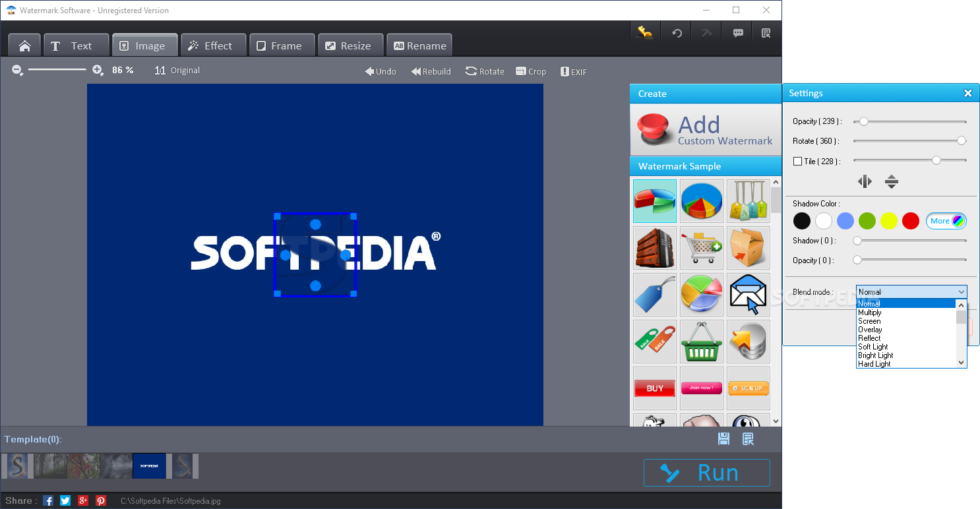The width and height of the screenshot is (980, 509).
Task: Open the speech bubble feedback icon
Action: [738, 33]
